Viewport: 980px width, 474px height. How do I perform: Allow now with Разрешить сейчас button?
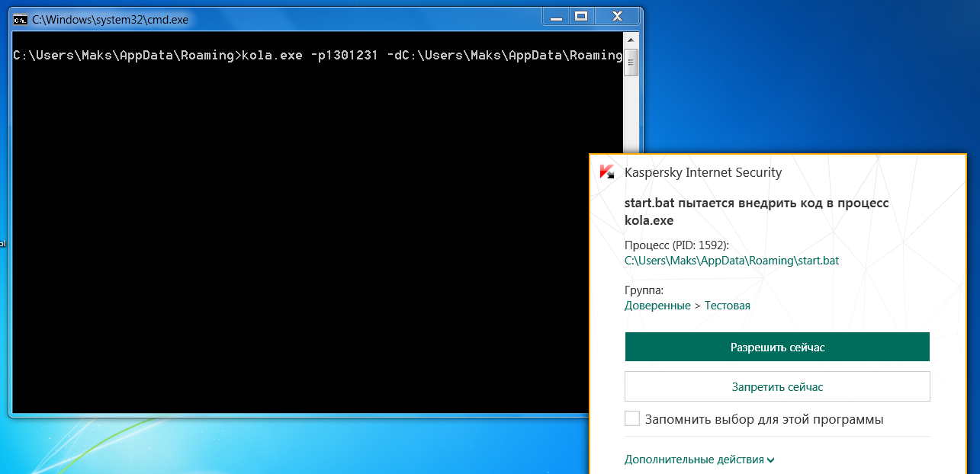tap(777, 347)
